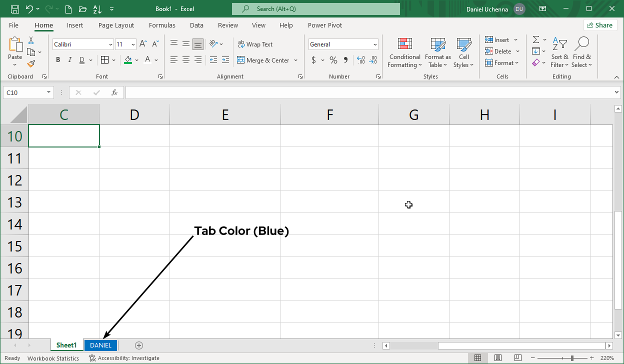Select the DANIEL sheet tab
Screen dimensions: 624x364
(x=100, y=345)
